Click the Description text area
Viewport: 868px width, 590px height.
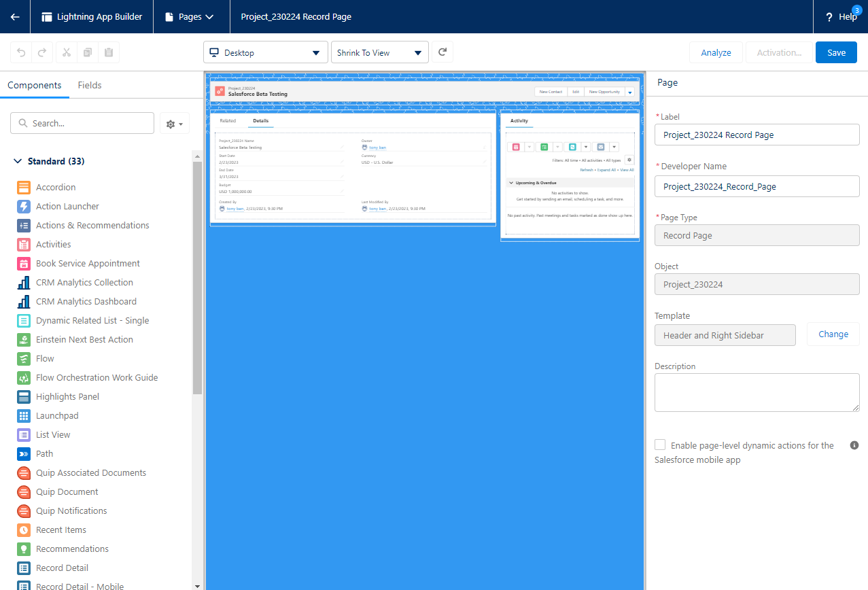757,392
